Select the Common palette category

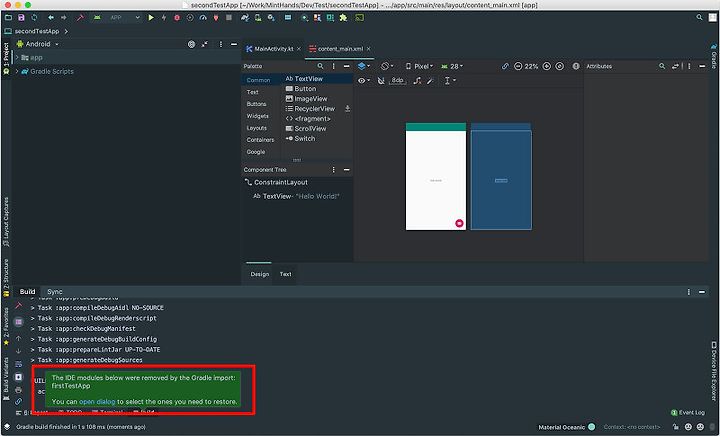tap(258, 80)
